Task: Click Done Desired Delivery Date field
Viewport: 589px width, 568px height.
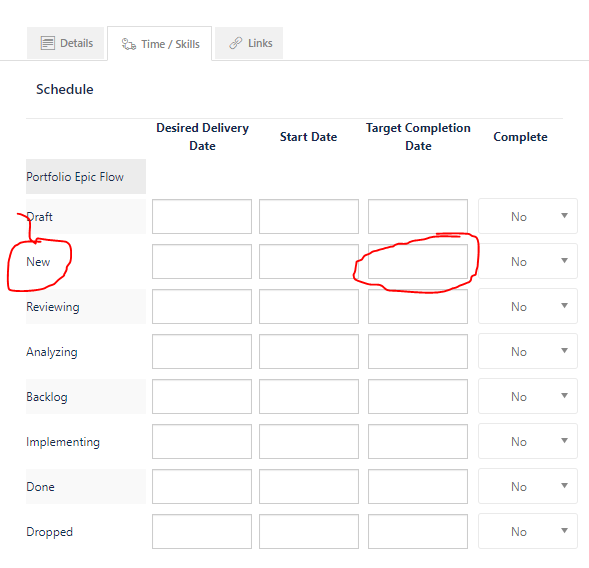Action: click(202, 487)
